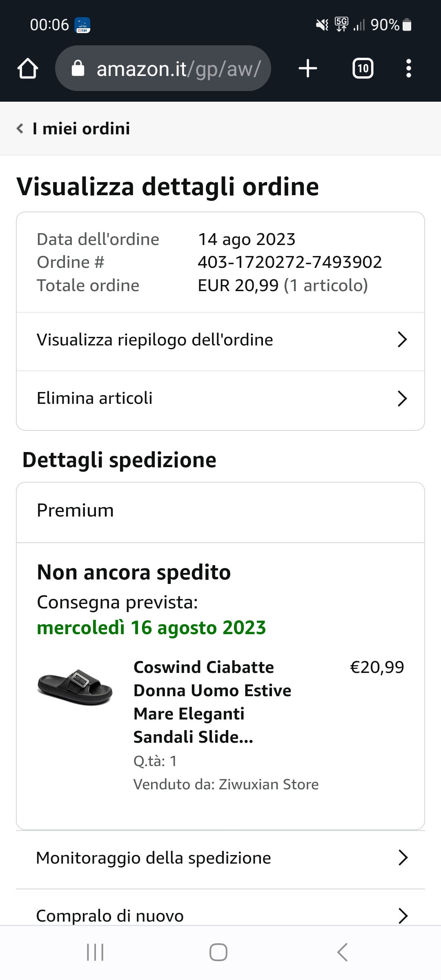Tap the black slipper product thumbnail

coord(75,688)
